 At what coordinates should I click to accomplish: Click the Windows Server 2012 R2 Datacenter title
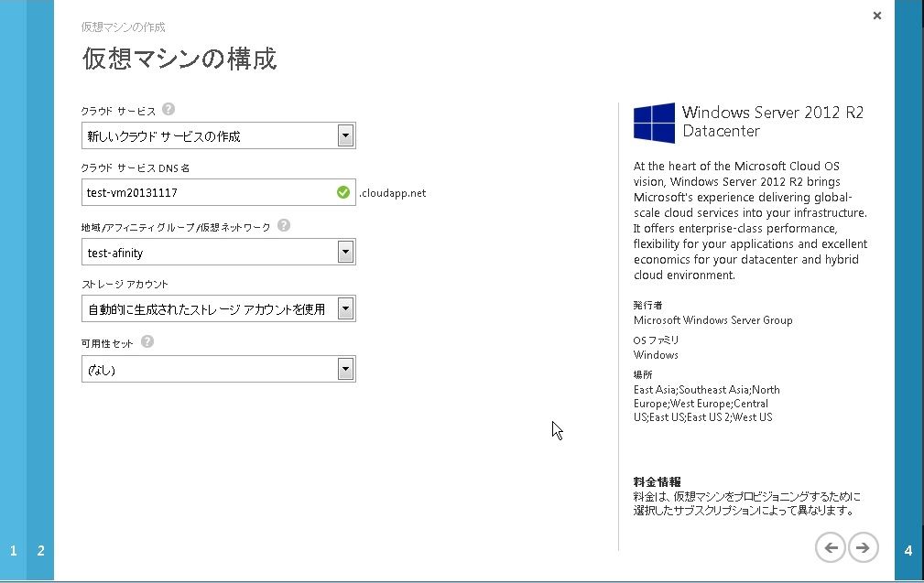(x=773, y=122)
